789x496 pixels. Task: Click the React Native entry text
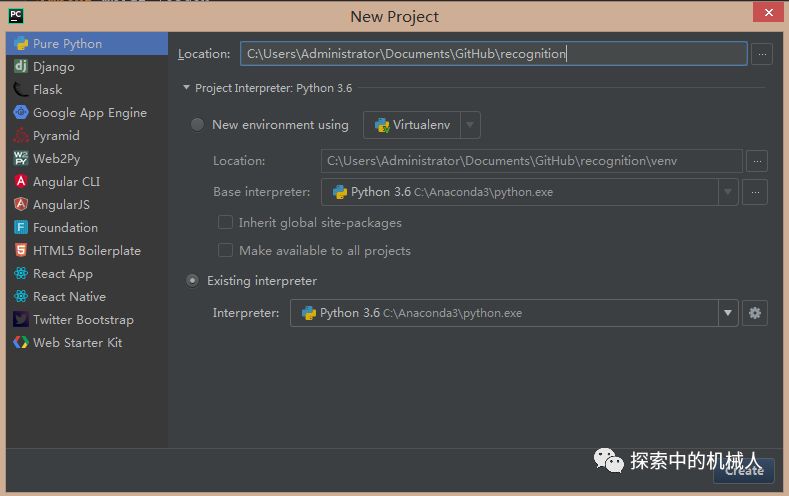pos(69,296)
